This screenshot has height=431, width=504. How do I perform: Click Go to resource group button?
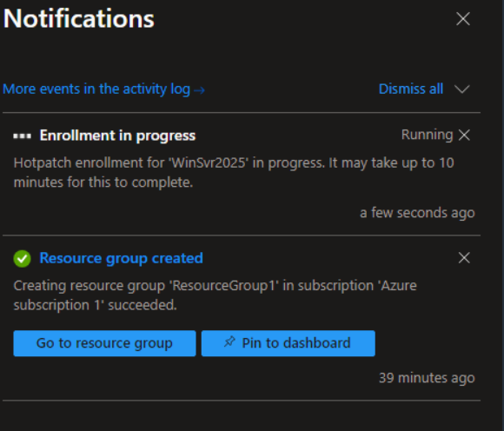pyautogui.click(x=104, y=343)
